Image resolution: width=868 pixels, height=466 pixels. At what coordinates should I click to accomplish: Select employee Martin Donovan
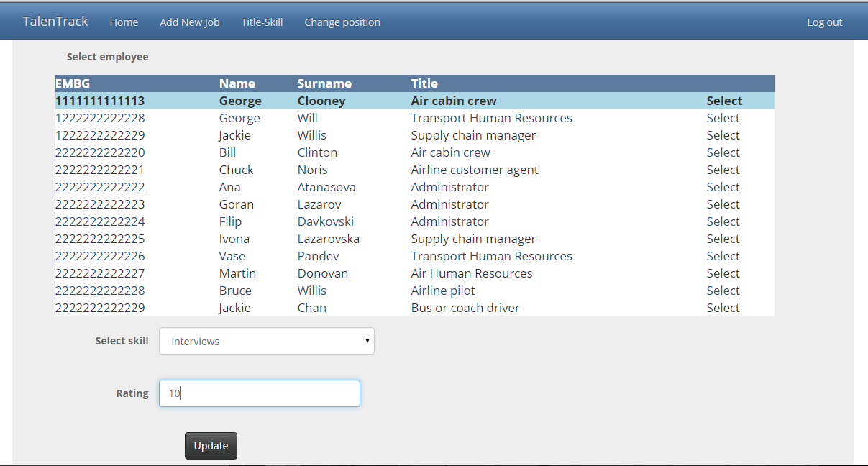[723, 273]
